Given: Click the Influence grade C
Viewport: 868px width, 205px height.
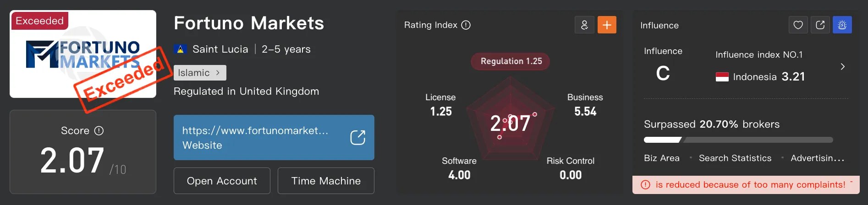Looking at the screenshot, I should tap(663, 73).
